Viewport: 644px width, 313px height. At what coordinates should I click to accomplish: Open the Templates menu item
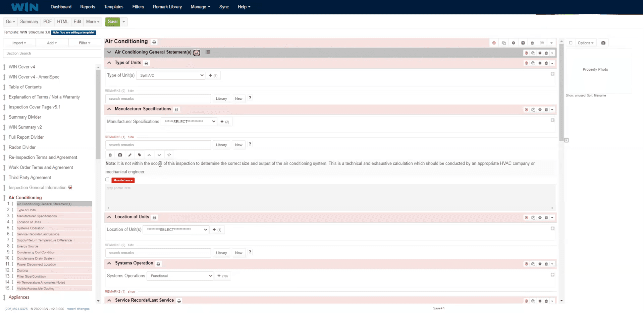(114, 7)
